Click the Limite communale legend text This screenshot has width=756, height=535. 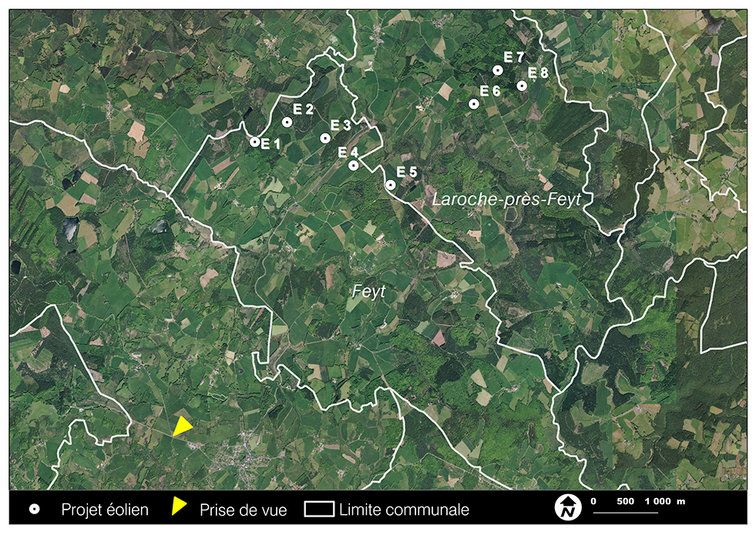tap(404, 510)
